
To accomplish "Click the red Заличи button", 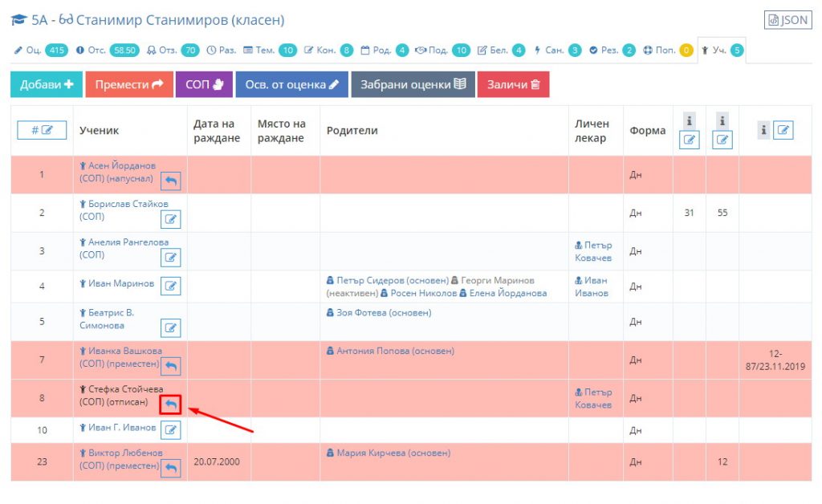I will click(513, 84).
